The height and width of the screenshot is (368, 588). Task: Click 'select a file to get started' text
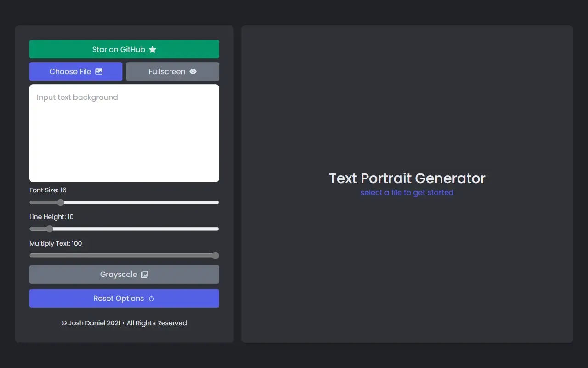point(407,192)
